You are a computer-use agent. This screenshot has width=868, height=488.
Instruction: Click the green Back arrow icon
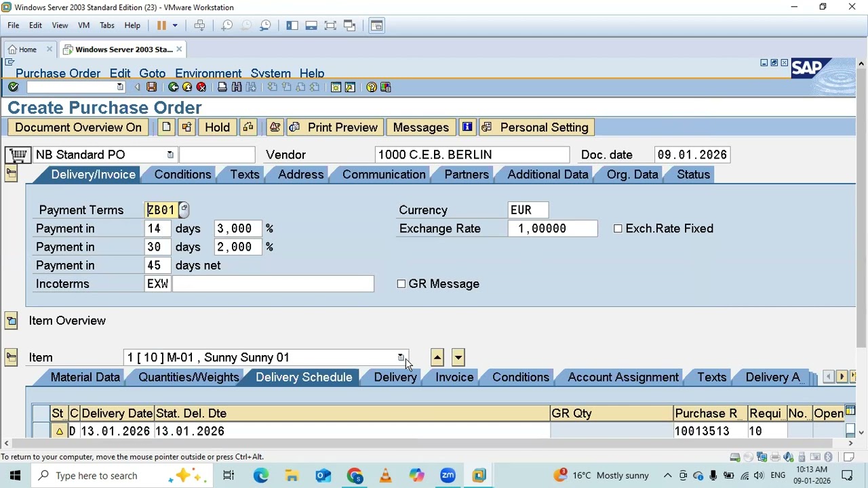(174, 87)
